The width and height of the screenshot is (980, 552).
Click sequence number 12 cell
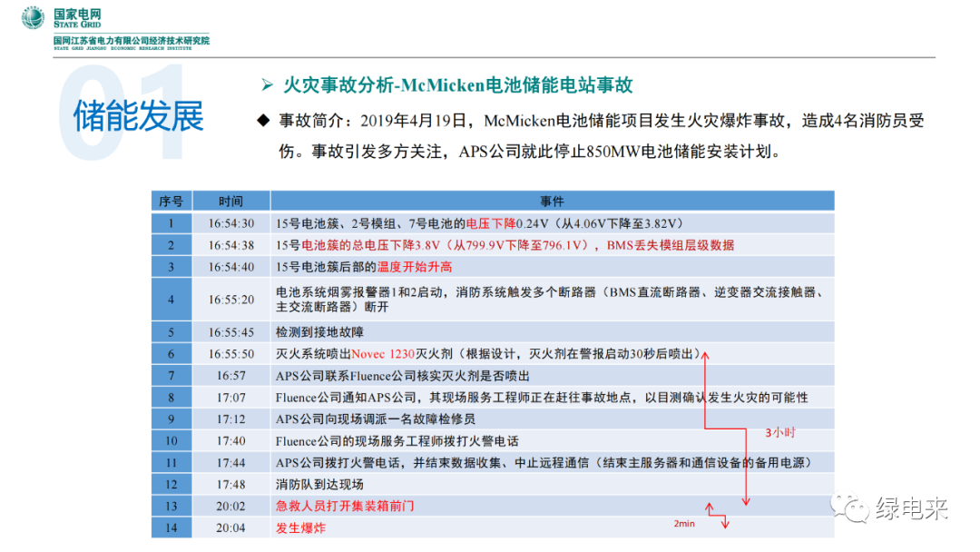coord(171,485)
